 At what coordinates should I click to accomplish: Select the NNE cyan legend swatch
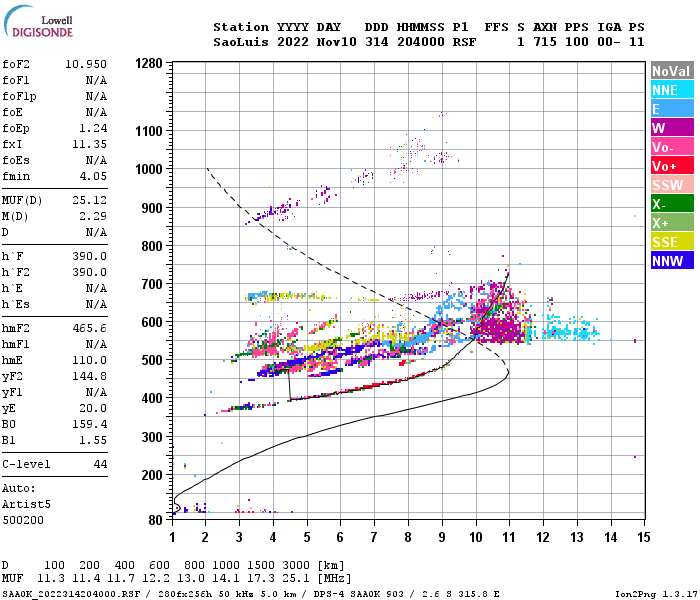[672, 90]
